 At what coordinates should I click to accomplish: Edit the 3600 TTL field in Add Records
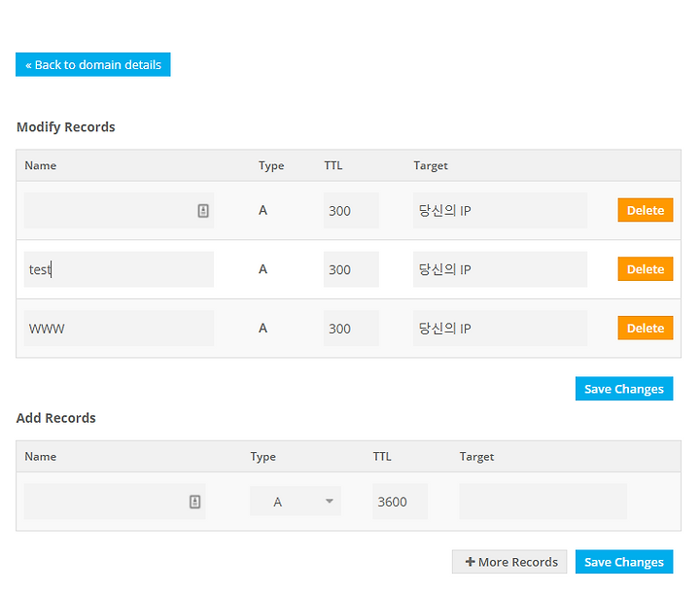point(400,502)
